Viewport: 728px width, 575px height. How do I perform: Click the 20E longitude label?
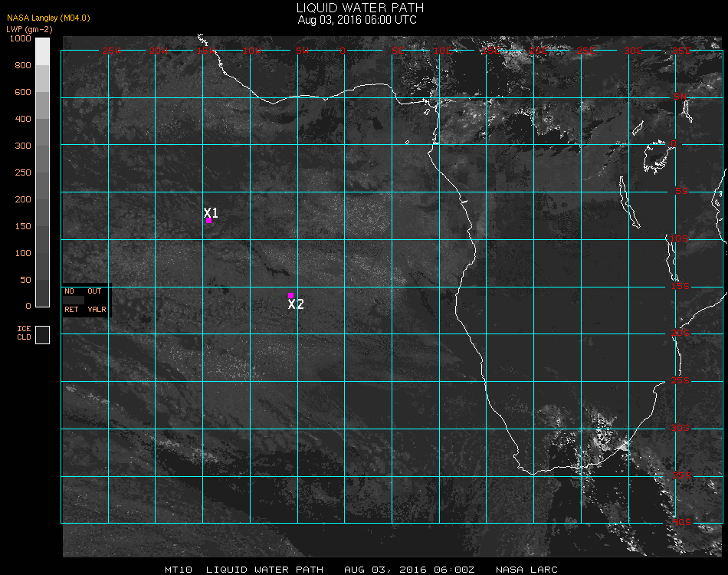tap(539, 51)
